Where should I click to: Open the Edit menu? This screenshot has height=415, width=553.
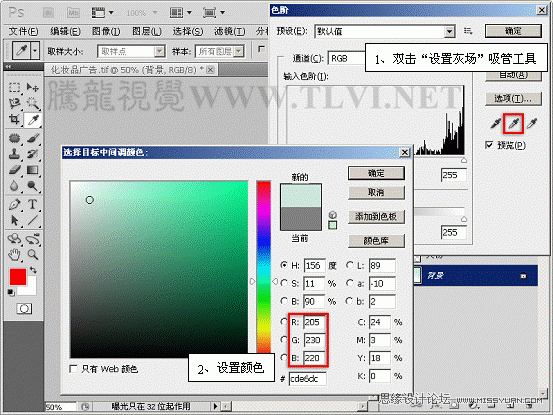coord(65,31)
